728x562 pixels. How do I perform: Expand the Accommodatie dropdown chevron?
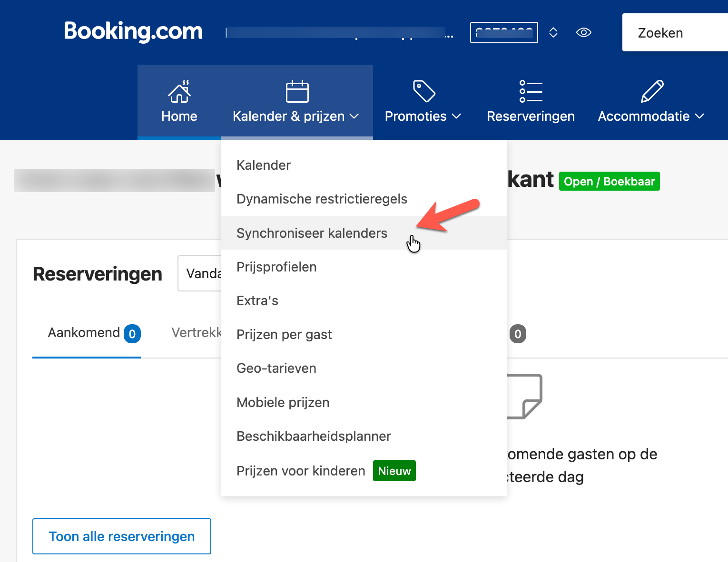pyautogui.click(x=699, y=116)
